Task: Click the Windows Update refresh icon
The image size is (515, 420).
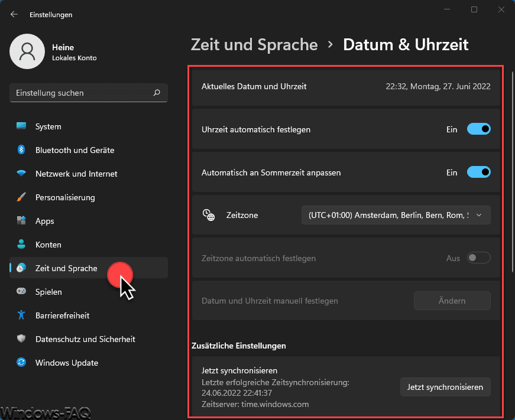Action: 21,362
